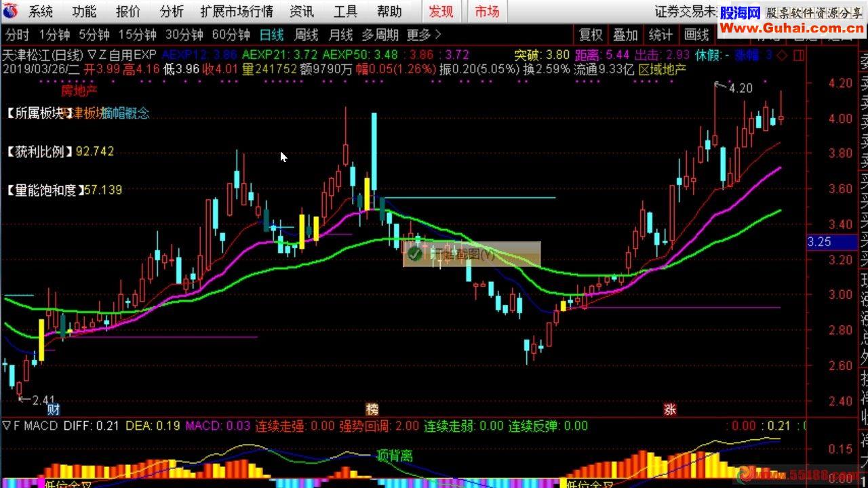Click the 4.20 high price marker
Screen dimensions: 868x488
(x=741, y=88)
